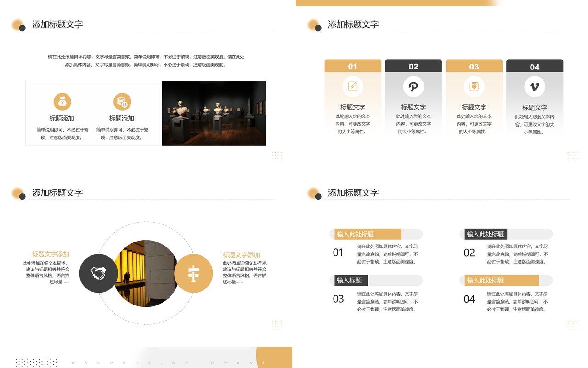Select 标题添加 text under the coin stack icon
Screen dimensions: 588x368
(x=122, y=118)
